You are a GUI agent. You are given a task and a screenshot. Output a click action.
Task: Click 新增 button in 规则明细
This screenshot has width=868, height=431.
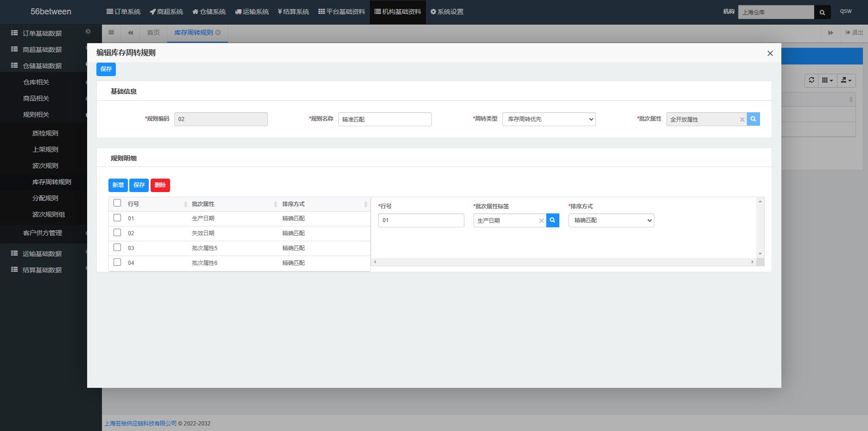coord(118,185)
